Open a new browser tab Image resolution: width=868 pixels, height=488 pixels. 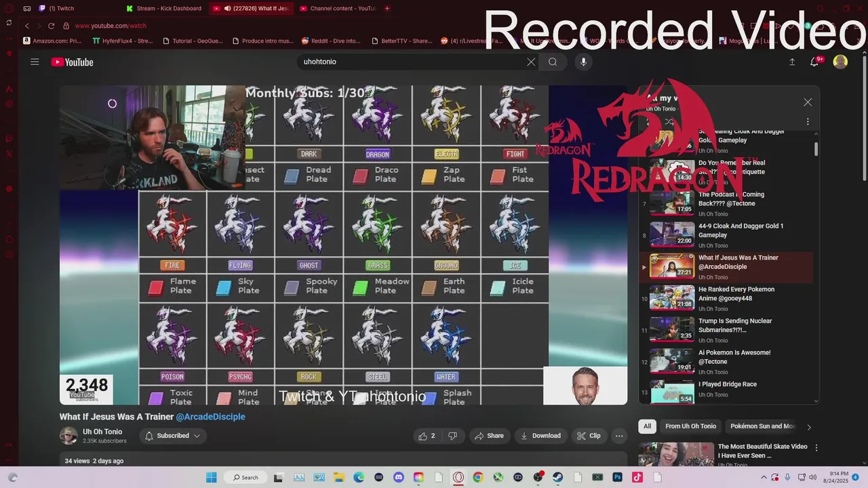pyautogui.click(x=387, y=8)
